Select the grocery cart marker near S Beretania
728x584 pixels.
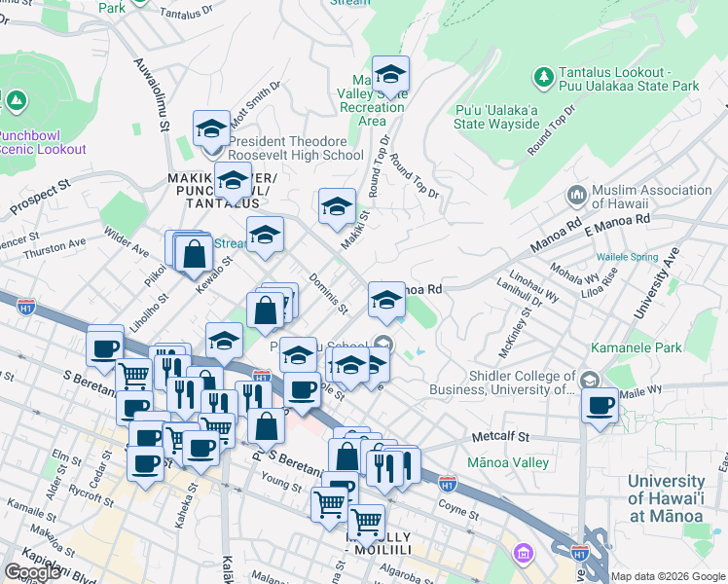tap(133, 374)
